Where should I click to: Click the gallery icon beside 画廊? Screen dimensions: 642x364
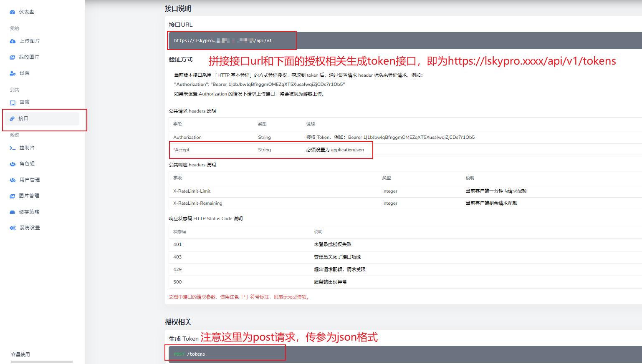click(x=13, y=103)
